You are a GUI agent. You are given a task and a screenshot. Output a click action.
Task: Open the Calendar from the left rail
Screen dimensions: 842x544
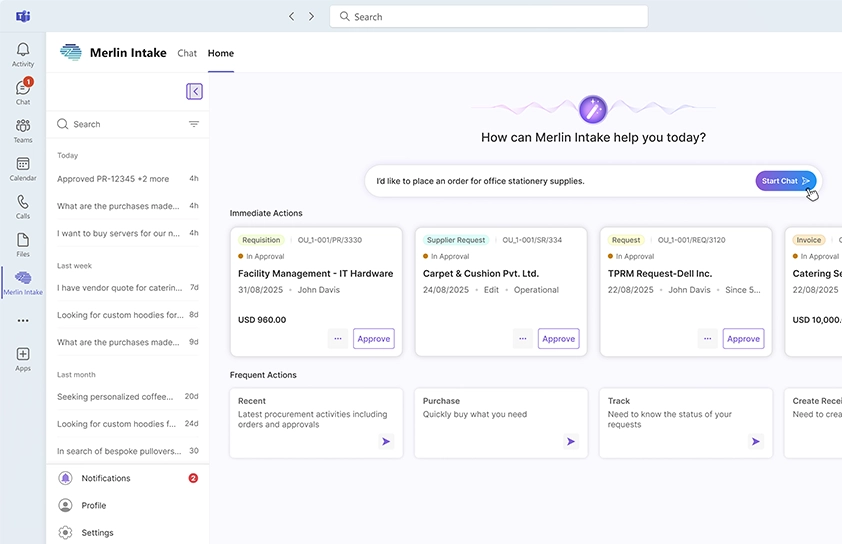pos(22,168)
